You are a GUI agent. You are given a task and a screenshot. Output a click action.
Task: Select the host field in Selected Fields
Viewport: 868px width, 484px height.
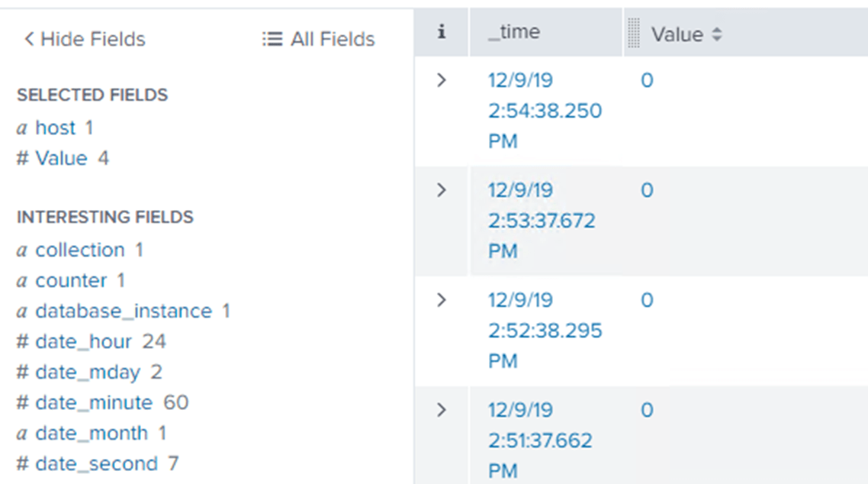pos(55,127)
